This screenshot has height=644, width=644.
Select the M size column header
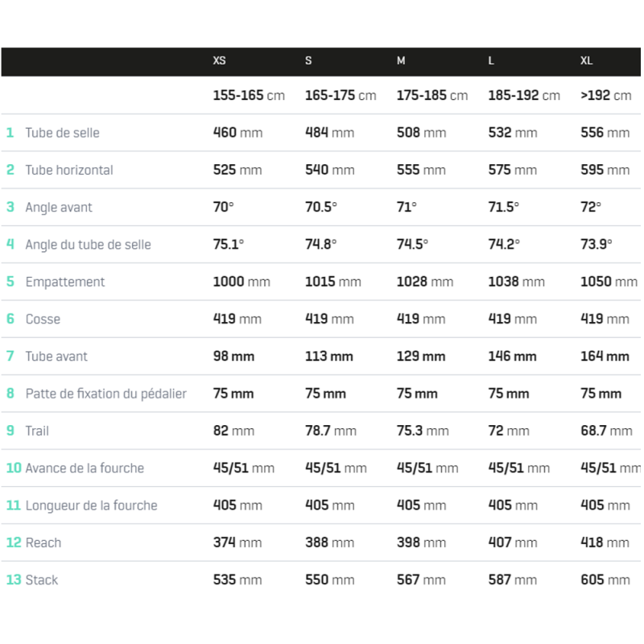[401, 61]
